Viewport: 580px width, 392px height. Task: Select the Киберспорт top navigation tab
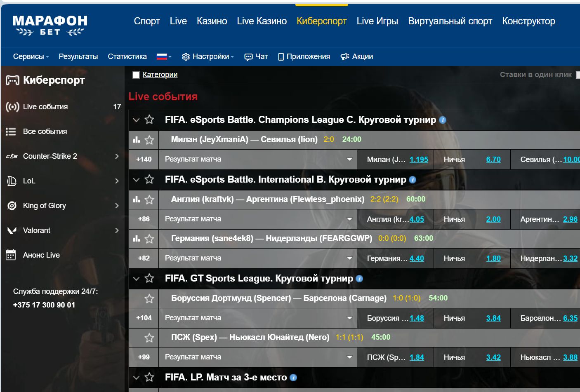pos(322,21)
